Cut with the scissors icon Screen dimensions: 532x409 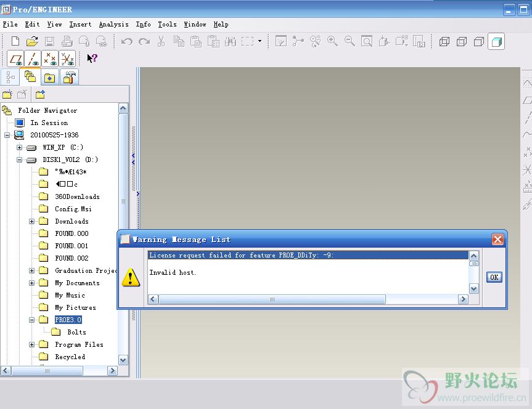point(161,41)
